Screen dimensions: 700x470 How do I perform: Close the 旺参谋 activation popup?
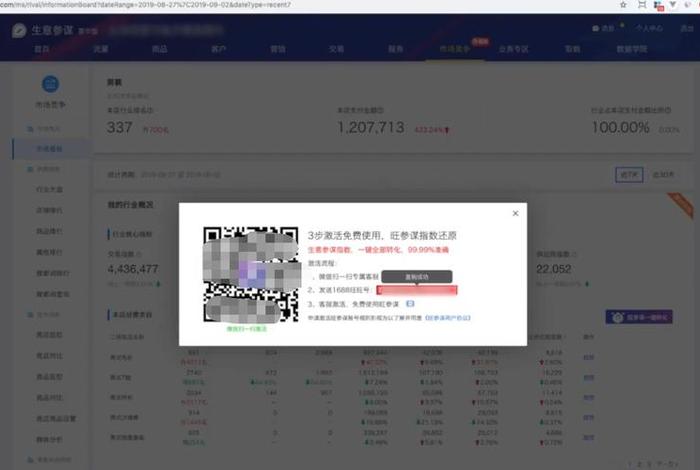coord(515,213)
